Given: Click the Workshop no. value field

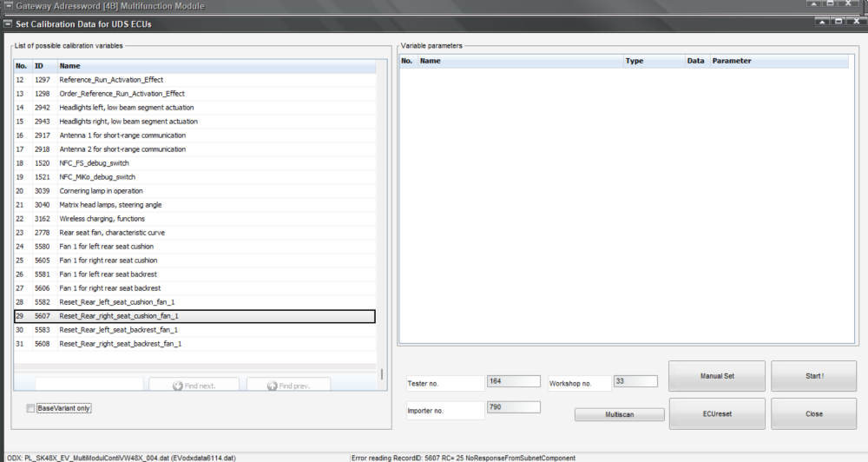Looking at the screenshot, I should tap(635, 381).
